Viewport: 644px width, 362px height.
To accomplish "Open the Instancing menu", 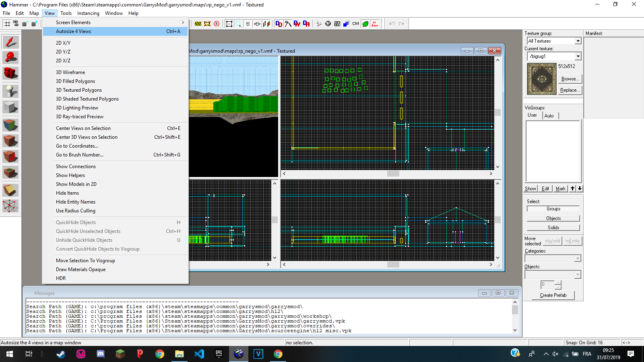I will coord(88,13).
